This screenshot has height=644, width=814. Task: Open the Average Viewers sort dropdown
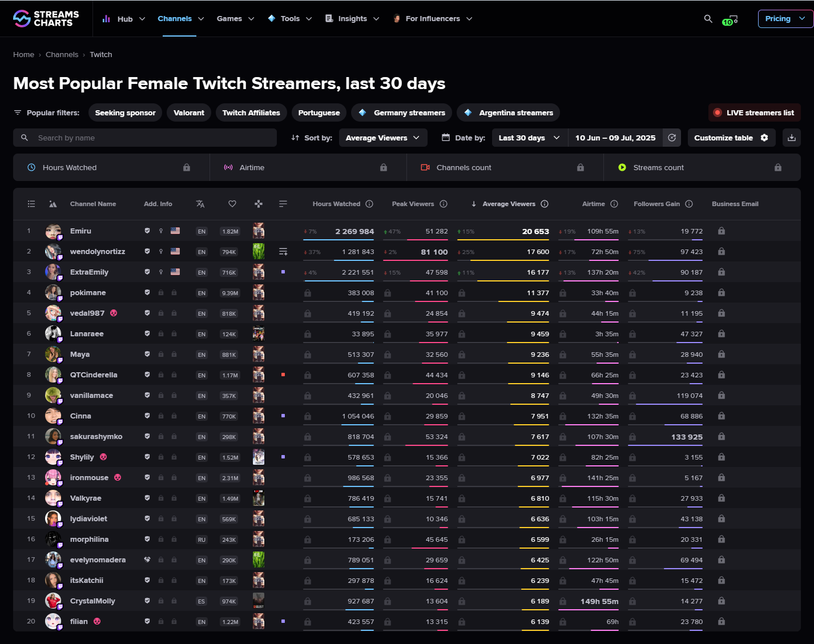click(x=382, y=138)
